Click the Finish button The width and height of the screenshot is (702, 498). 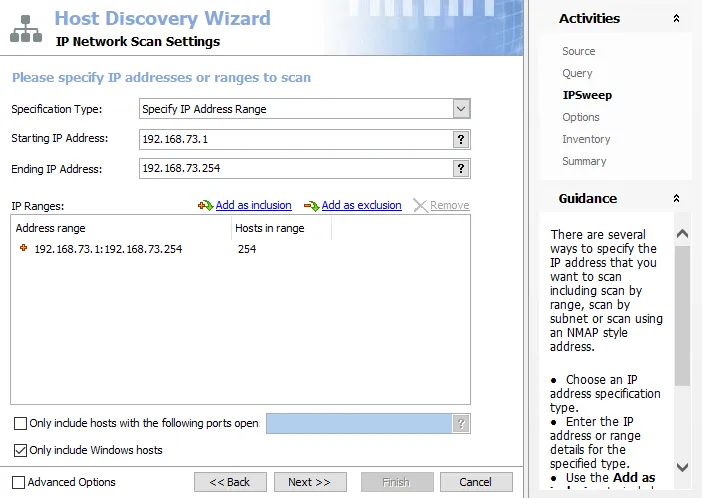[397, 482]
